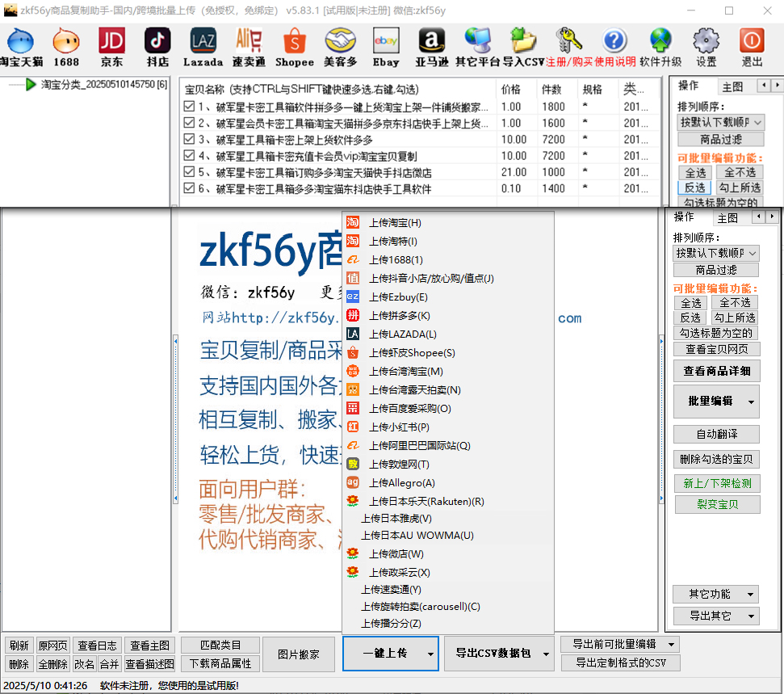Screen dimensions: 784x694
Task: Open the 亚马逊 Amazon icon
Action: coord(431,47)
